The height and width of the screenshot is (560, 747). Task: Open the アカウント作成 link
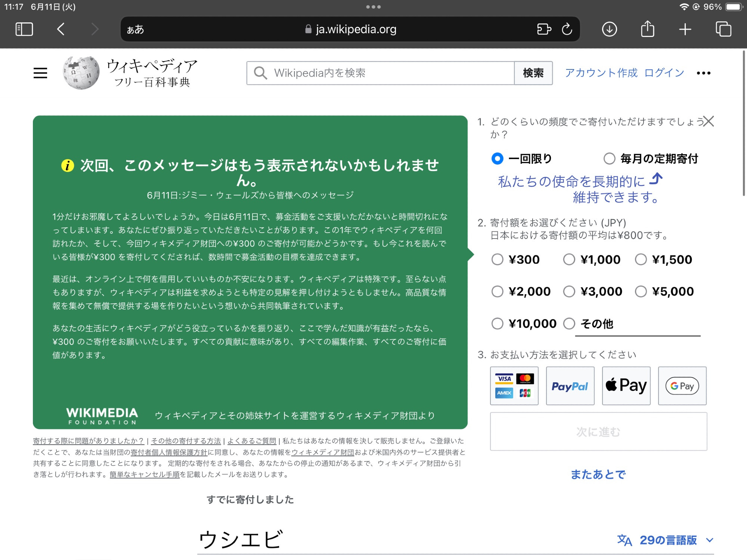(x=601, y=72)
